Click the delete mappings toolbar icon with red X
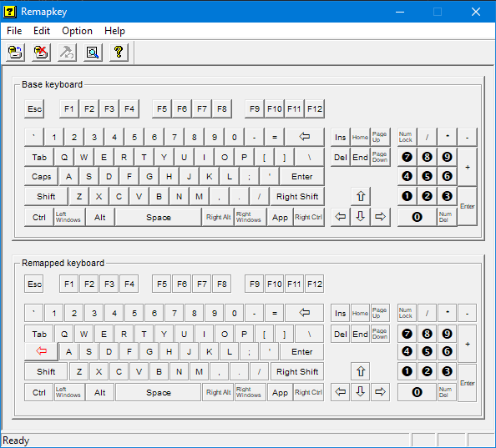 click(x=41, y=52)
